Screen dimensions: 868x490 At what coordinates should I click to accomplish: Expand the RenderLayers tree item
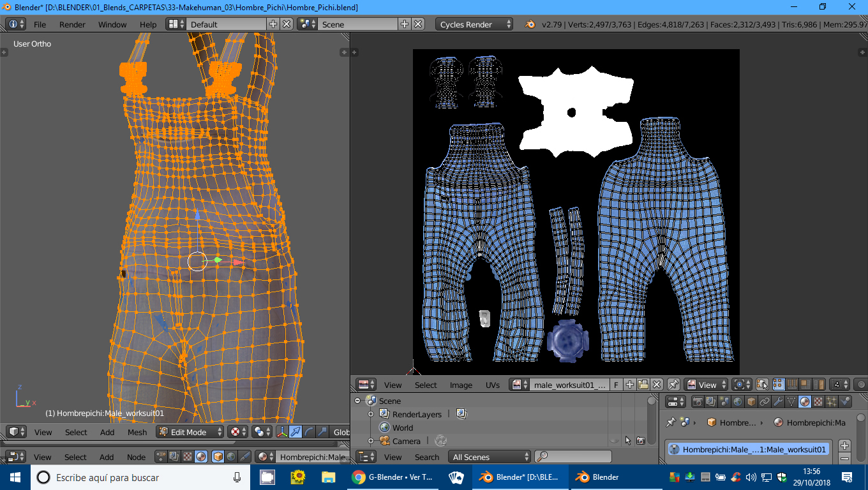point(371,415)
